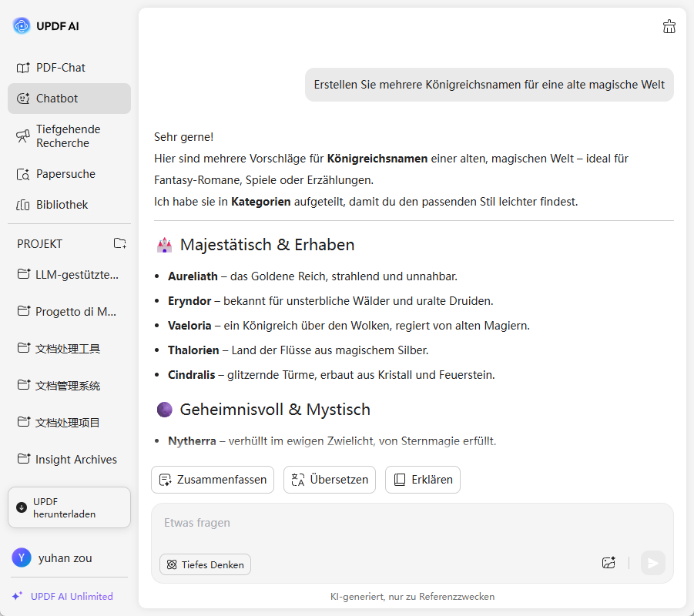Click the UPDF AI logo icon
This screenshot has width=694, height=616.
tap(22, 26)
